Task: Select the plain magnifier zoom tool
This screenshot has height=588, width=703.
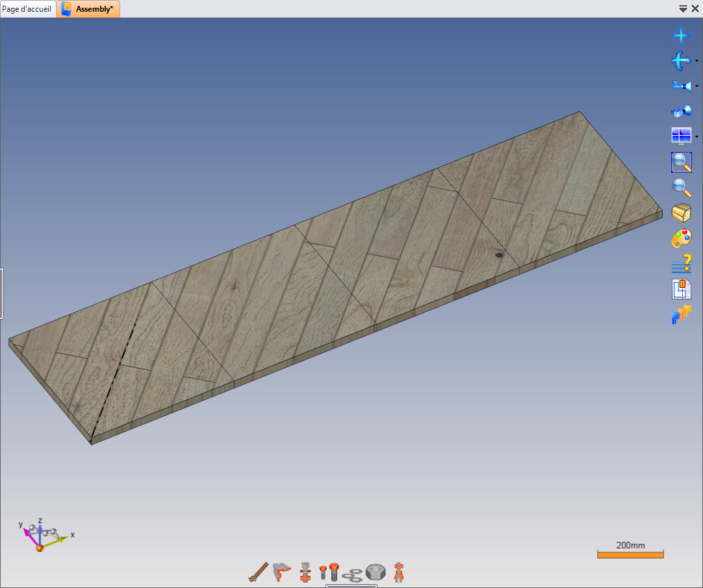Action: 681,188
